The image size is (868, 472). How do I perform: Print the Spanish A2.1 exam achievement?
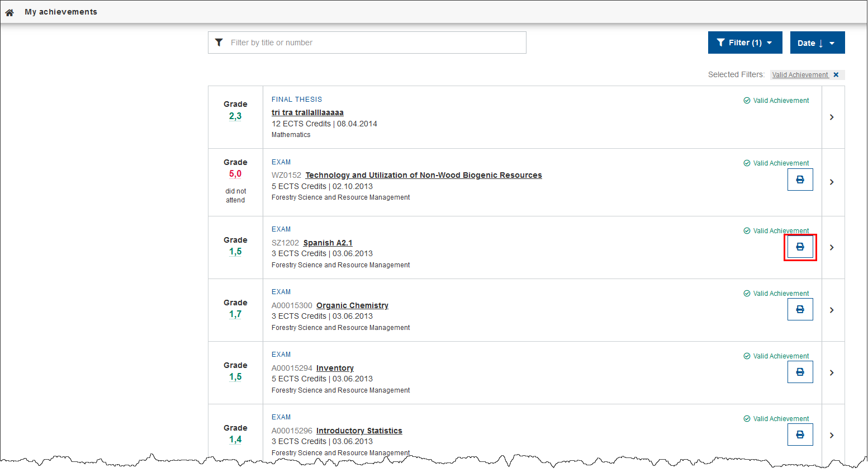point(800,247)
